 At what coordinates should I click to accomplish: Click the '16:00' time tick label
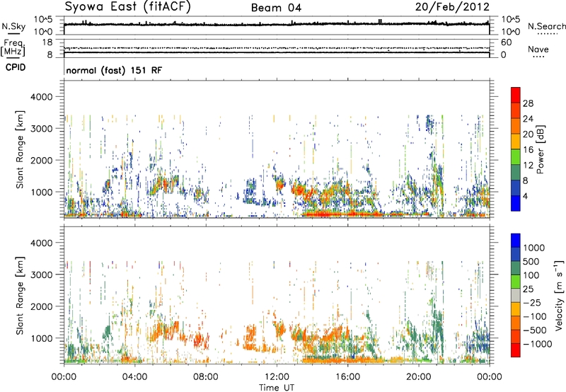coord(347,377)
